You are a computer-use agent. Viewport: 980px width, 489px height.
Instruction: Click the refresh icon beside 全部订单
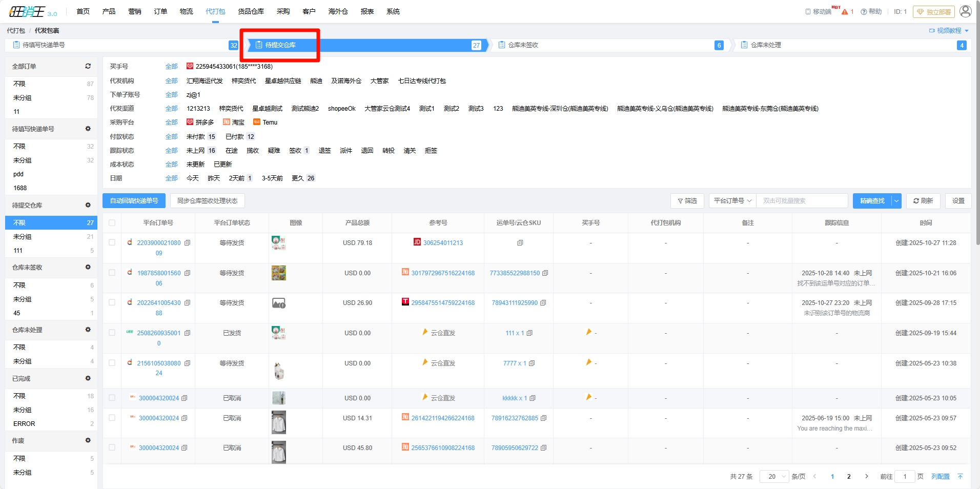point(88,66)
